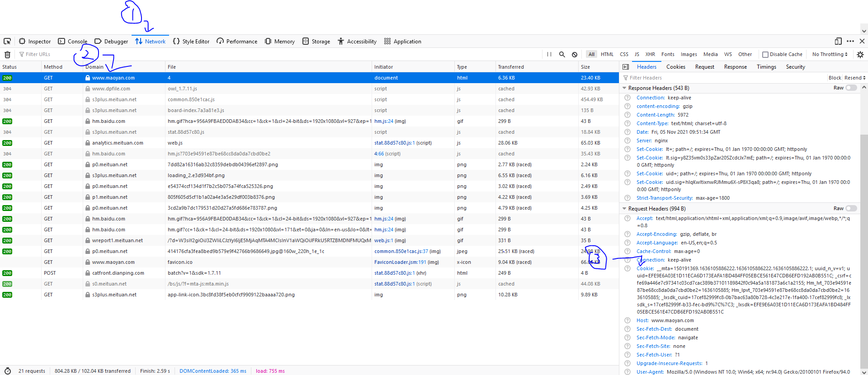
Task: Filter requests by HTML type
Action: pos(607,54)
